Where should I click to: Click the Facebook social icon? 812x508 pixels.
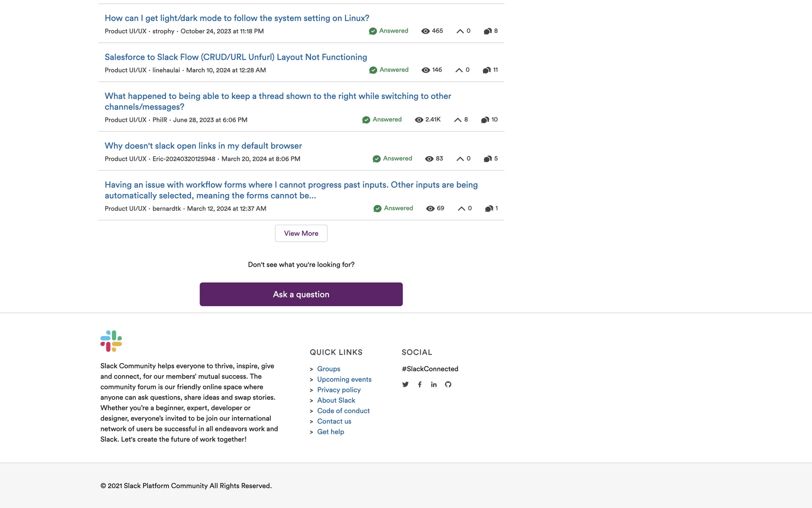pos(420,384)
